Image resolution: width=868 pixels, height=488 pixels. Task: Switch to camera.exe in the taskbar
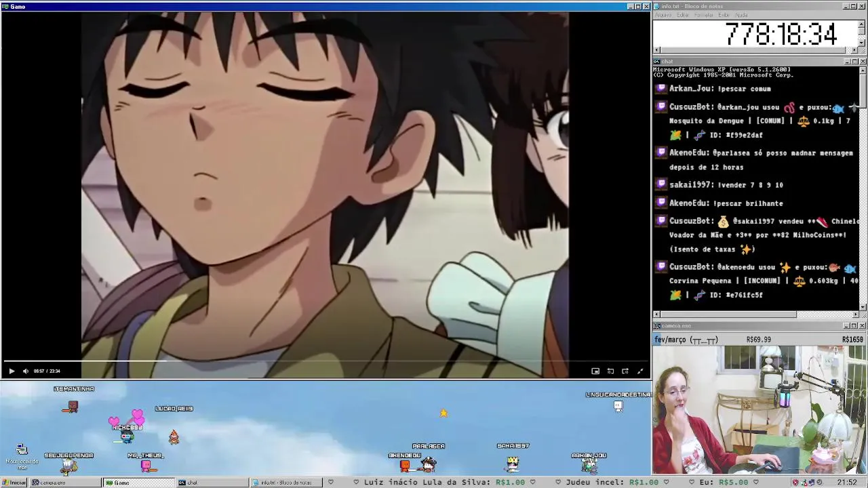[x=64, y=483]
